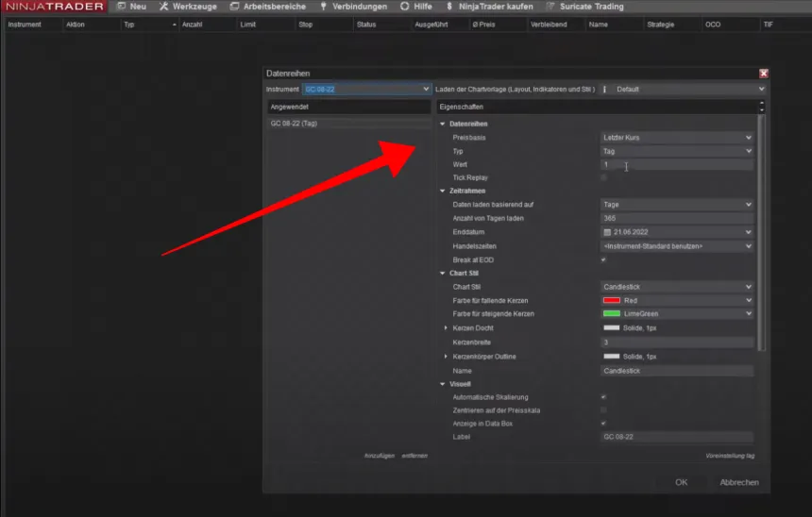The width and height of the screenshot is (812, 517).
Task: Collapse the Zeitrahmen section
Action: (443, 191)
